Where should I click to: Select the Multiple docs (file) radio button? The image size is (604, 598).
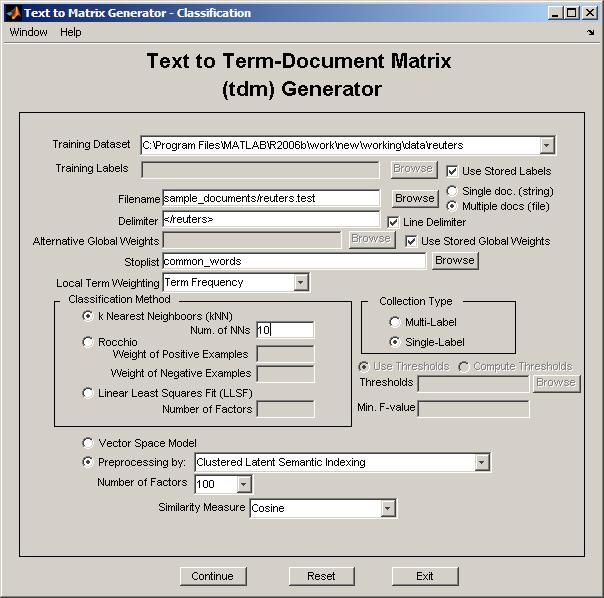(x=452, y=206)
